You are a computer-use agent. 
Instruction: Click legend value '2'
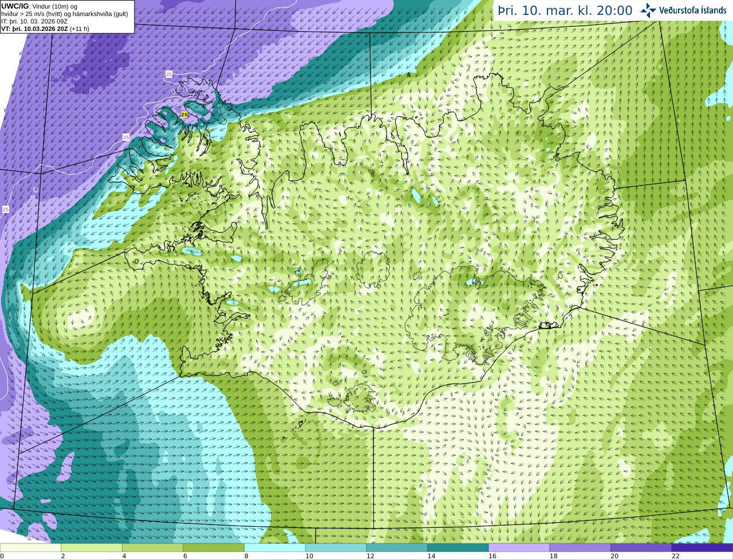pyautogui.click(x=63, y=556)
